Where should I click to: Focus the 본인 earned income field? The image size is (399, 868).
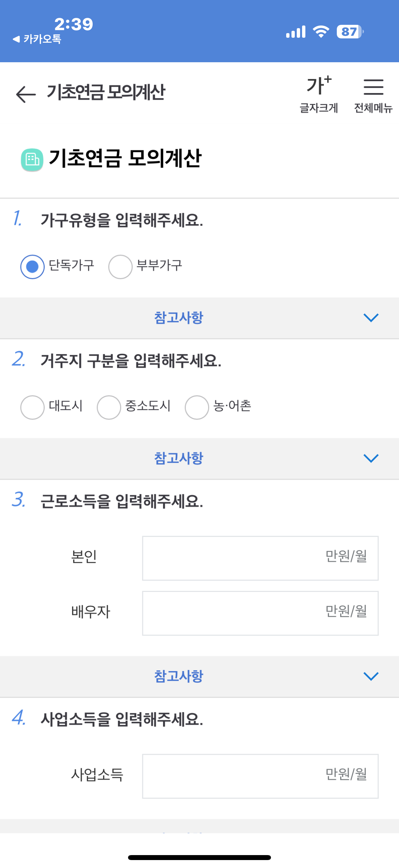260,558
